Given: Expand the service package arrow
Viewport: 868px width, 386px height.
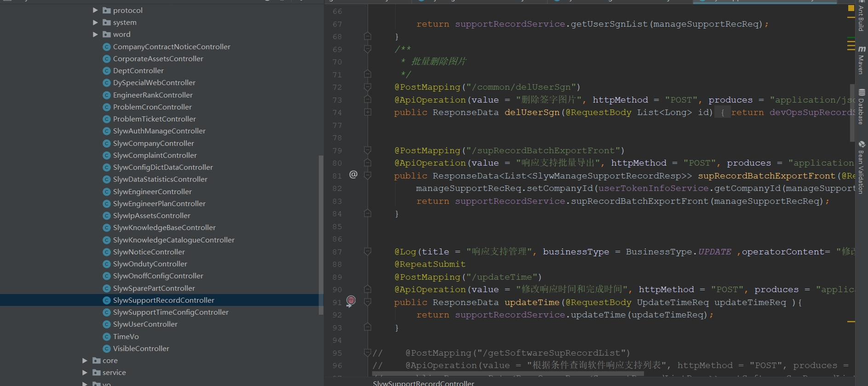Looking at the screenshot, I should [x=85, y=372].
